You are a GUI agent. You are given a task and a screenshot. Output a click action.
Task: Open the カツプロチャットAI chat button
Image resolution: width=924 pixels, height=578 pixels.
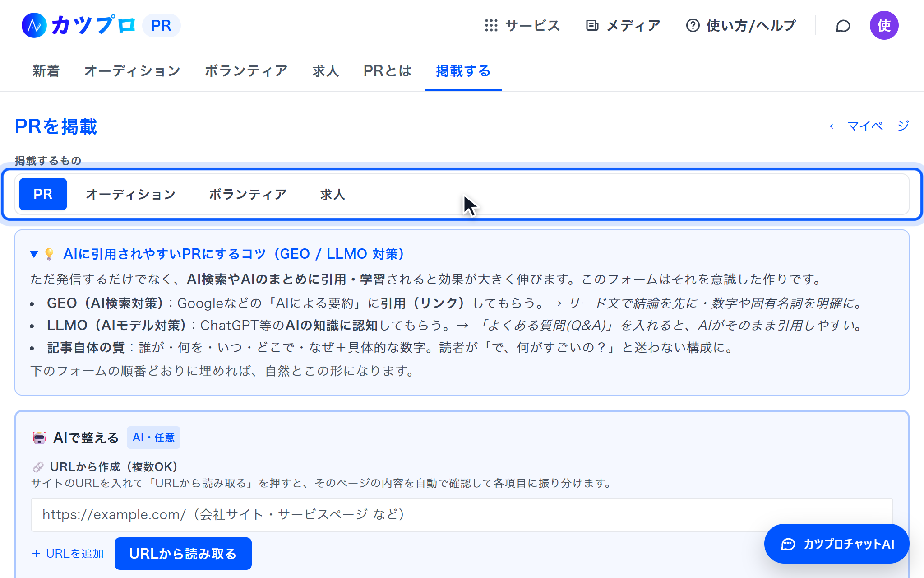tap(837, 544)
